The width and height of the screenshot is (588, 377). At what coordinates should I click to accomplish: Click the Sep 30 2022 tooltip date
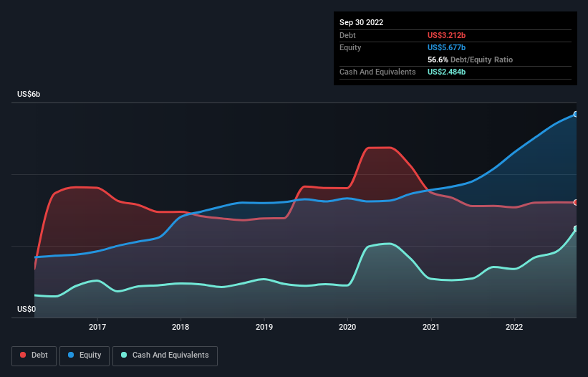click(x=361, y=22)
